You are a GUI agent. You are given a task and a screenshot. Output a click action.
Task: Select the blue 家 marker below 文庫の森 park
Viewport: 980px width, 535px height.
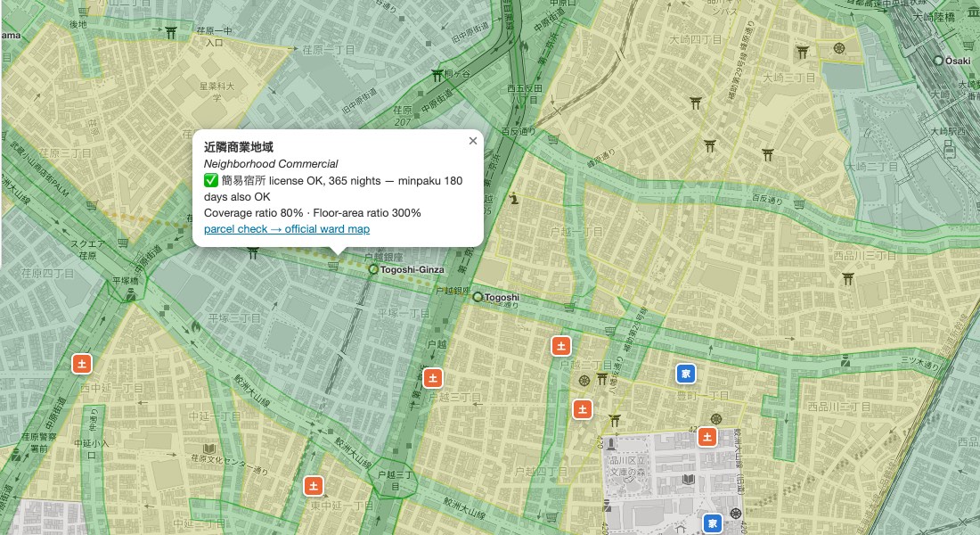click(712, 523)
